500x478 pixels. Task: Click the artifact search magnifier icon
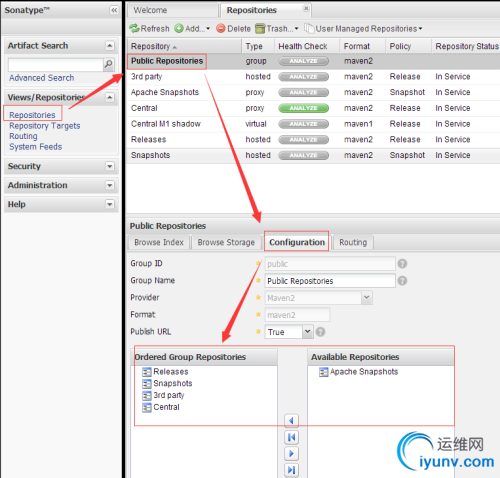point(108,64)
